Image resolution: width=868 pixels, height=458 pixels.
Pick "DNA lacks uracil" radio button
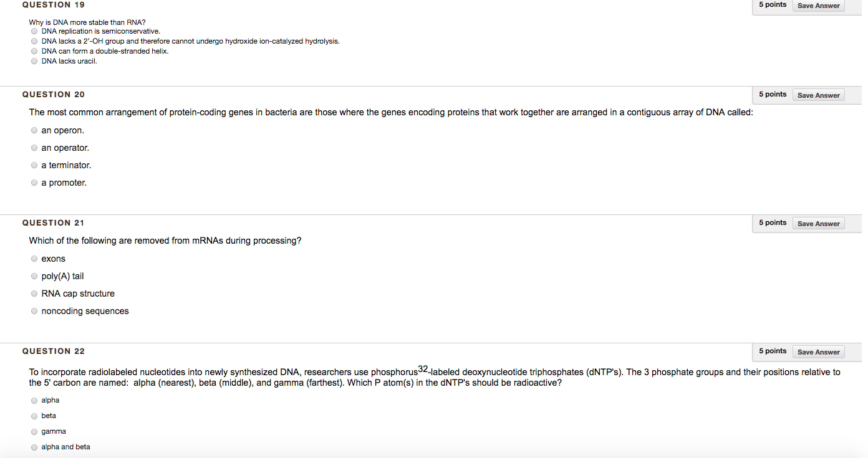pos(34,61)
